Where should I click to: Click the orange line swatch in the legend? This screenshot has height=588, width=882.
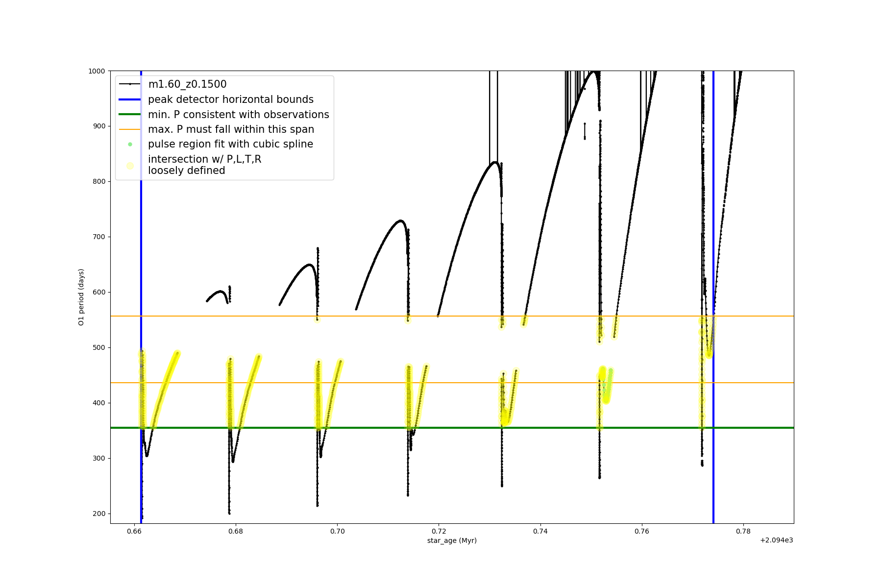(130, 129)
